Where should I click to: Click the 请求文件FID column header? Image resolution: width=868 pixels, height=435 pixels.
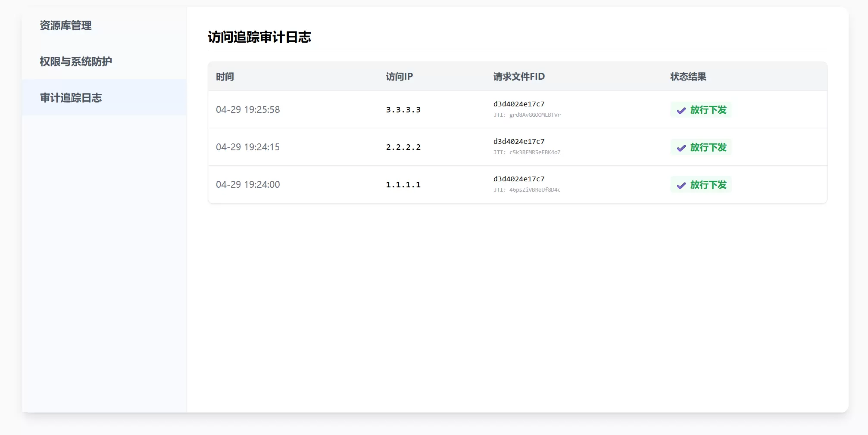click(519, 77)
